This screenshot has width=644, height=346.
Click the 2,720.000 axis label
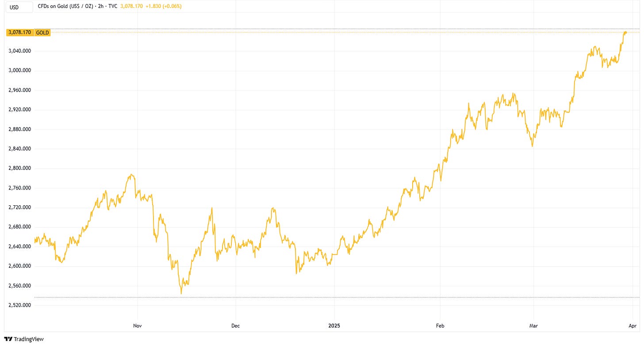click(19, 207)
